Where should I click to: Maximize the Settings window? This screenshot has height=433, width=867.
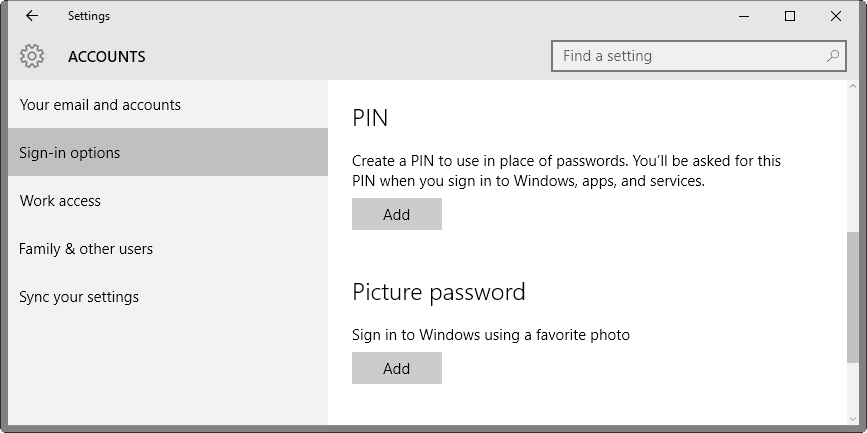tap(790, 16)
